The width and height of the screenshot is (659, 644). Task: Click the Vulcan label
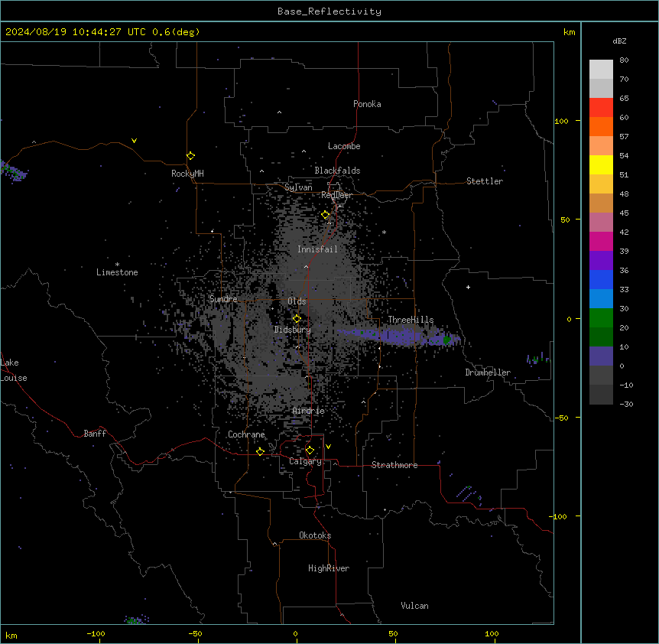[414, 606]
